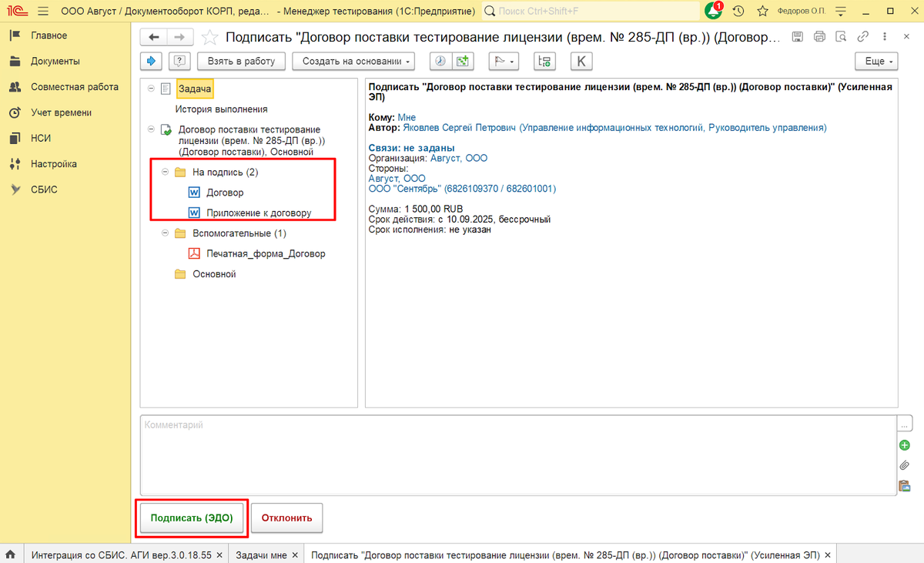The width and height of the screenshot is (924, 563).
Task: Open the notifications bell icon
Action: click(713, 11)
